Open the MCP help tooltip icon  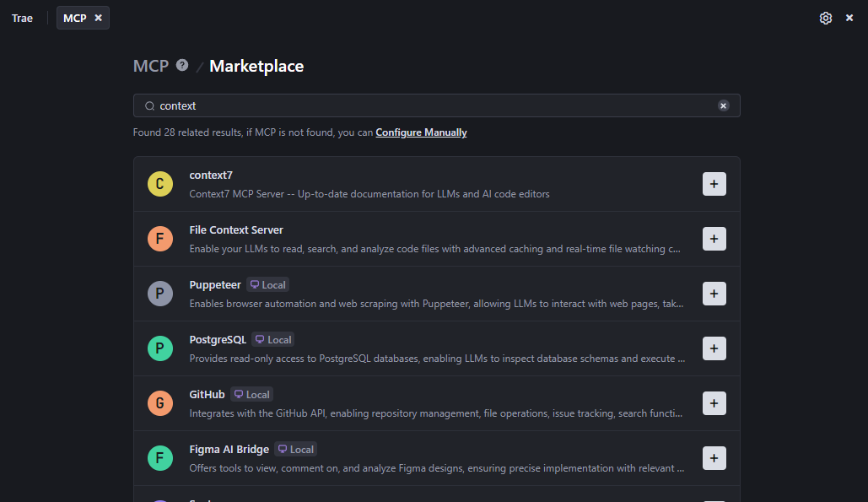[182, 65]
